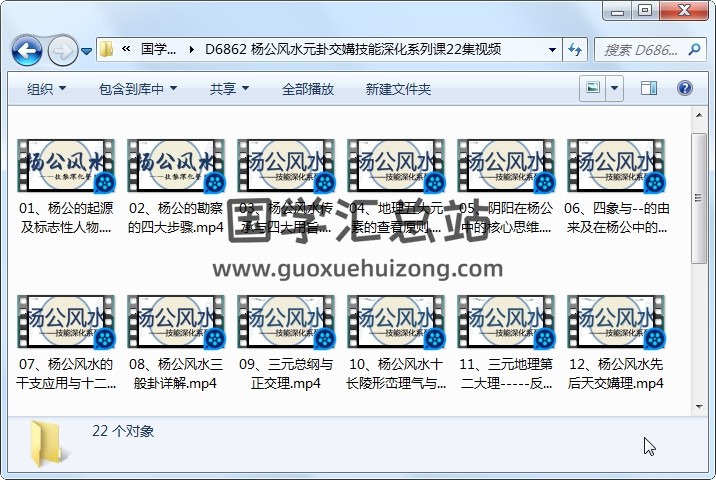Click filename text 09、三元总纲与正交理.mp4
The image size is (716, 480).
point(286,373)
